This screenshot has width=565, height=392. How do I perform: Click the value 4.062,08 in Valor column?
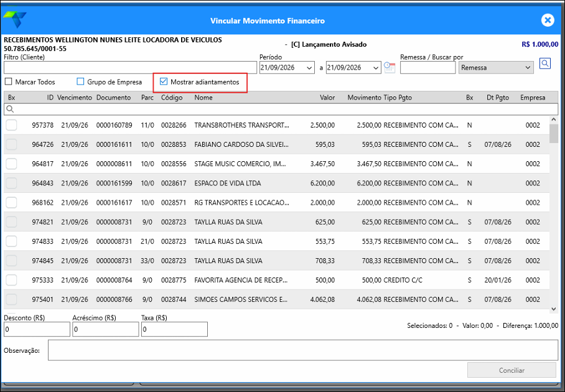(x=322, y=299)
